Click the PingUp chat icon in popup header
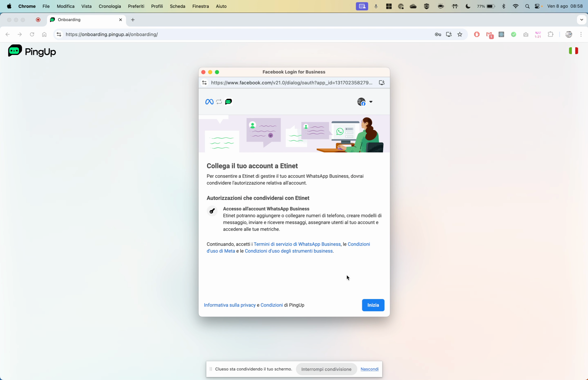Image resolution: width=588 pixels, height=380 pixels. click(x=228, y=102)
